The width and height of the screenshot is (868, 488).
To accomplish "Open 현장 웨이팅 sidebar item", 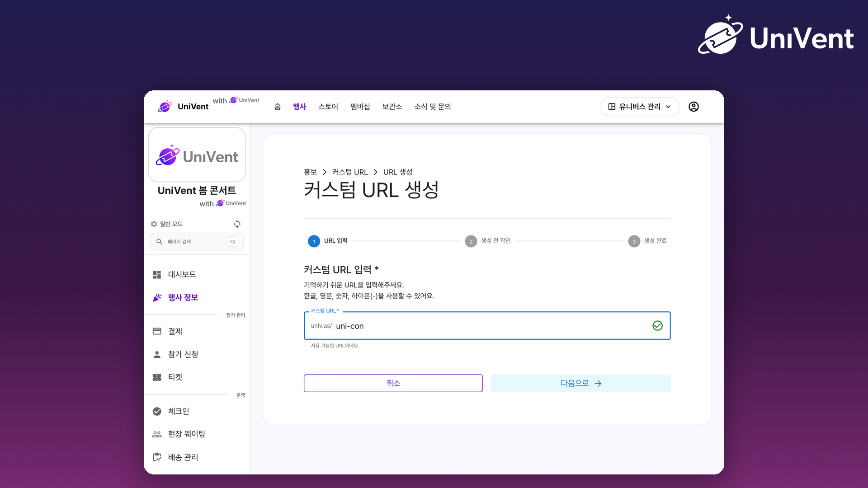I will 197,434.
